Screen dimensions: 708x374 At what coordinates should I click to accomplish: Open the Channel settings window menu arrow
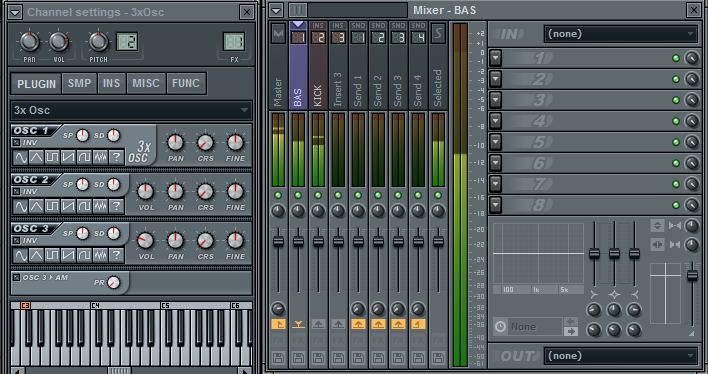15,12
